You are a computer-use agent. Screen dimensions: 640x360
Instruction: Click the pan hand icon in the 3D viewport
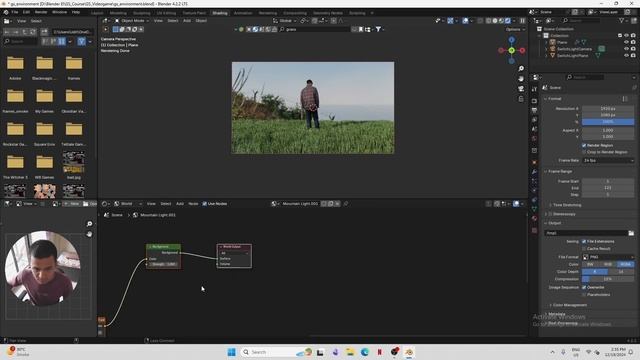pyautogui.click(x=521, y=79)
